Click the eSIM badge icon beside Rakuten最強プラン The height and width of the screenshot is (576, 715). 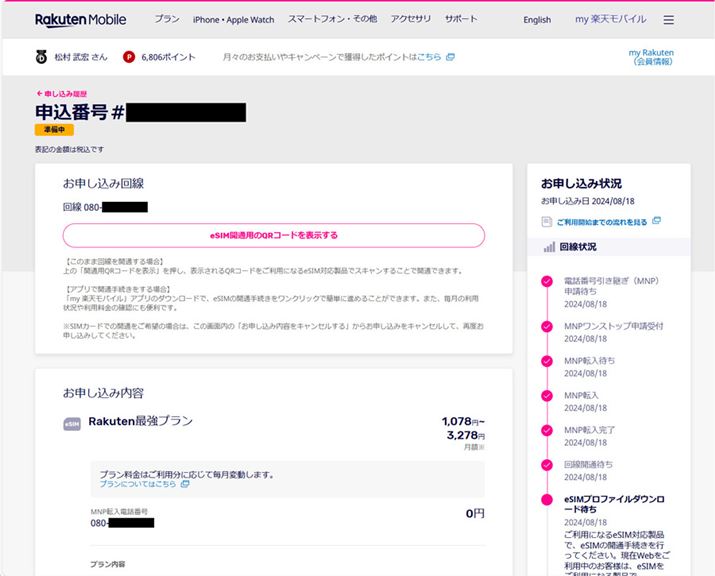(72, 424)
